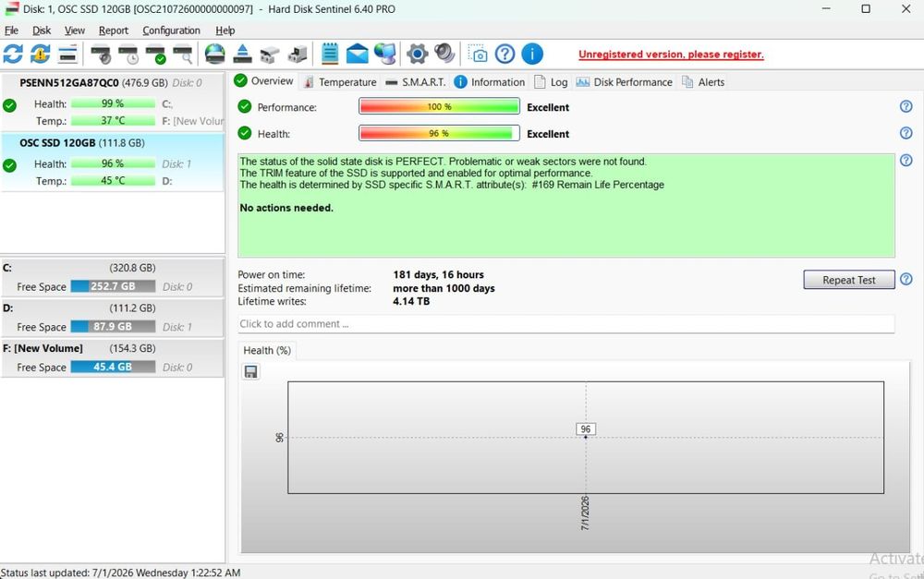Click the blue info circle toolbar icon
The width and height of the screenshot is (924, 579).
[x=532, y=54]
